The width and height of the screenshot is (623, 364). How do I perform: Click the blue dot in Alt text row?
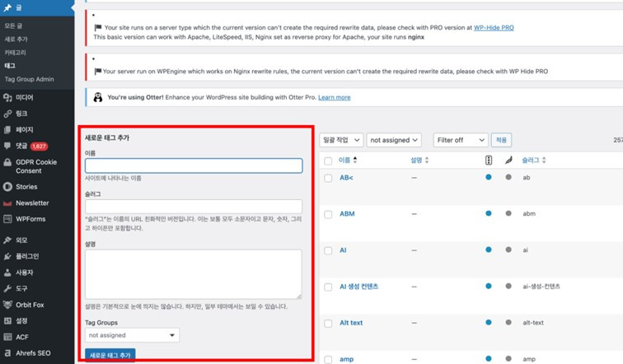pyautogui.click(x=489, y=322)
